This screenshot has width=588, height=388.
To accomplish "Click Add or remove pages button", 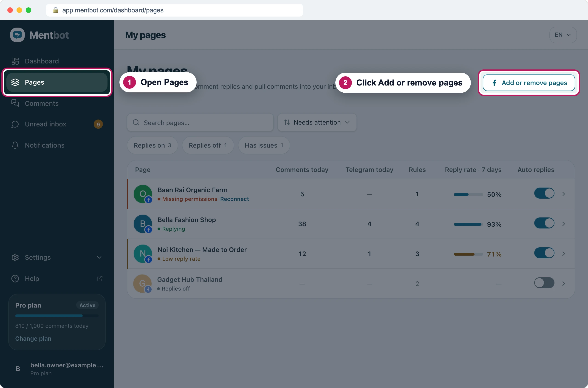I will (529, 83).
